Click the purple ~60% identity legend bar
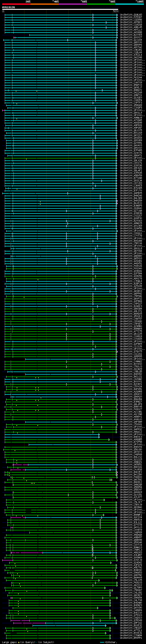 click(73, 4)
